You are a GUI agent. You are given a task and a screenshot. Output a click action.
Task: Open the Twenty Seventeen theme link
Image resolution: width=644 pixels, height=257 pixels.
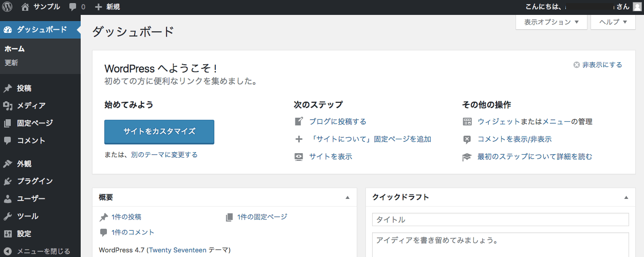tap(177, 250)
